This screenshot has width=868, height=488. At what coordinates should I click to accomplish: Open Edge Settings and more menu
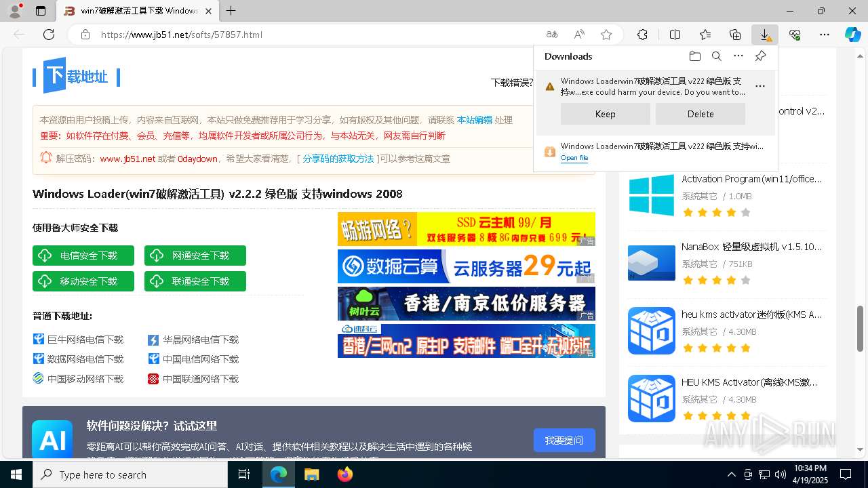(825, 35)
